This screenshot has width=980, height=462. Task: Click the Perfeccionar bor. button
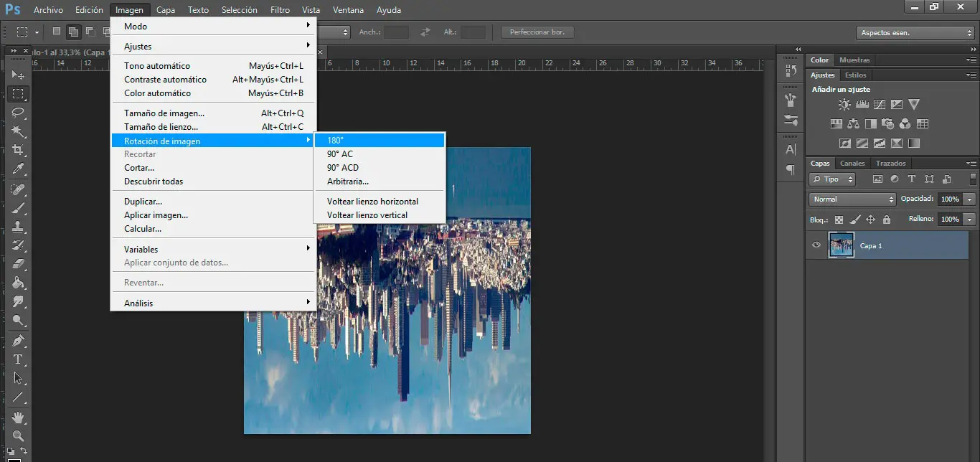(x=537, y=32)
